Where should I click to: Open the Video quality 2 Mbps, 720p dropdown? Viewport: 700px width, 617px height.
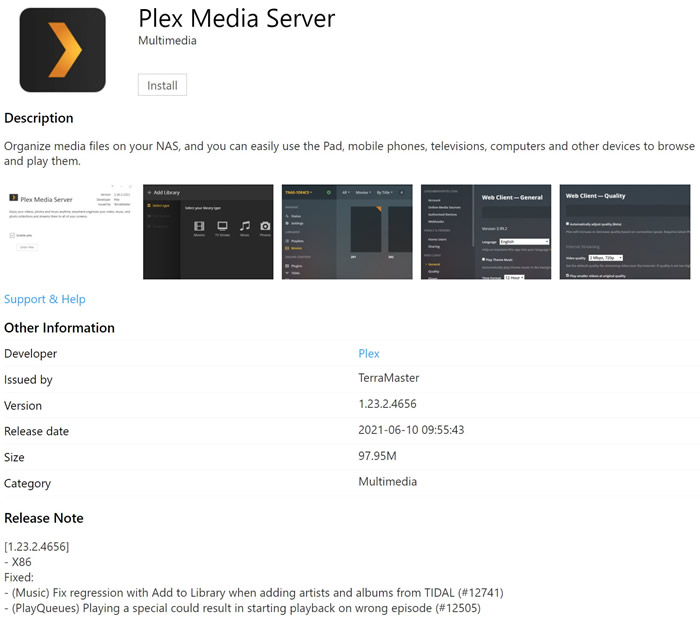[x=605, y=257]
